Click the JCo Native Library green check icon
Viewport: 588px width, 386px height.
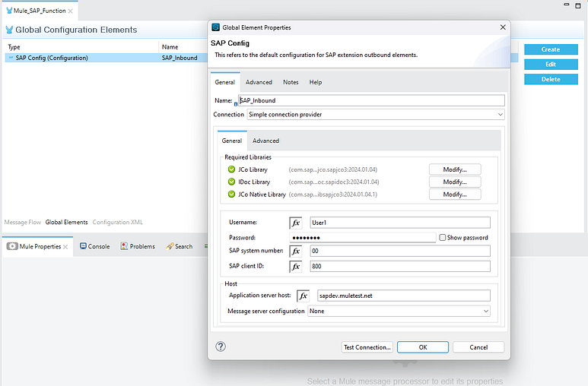[231, 194]
